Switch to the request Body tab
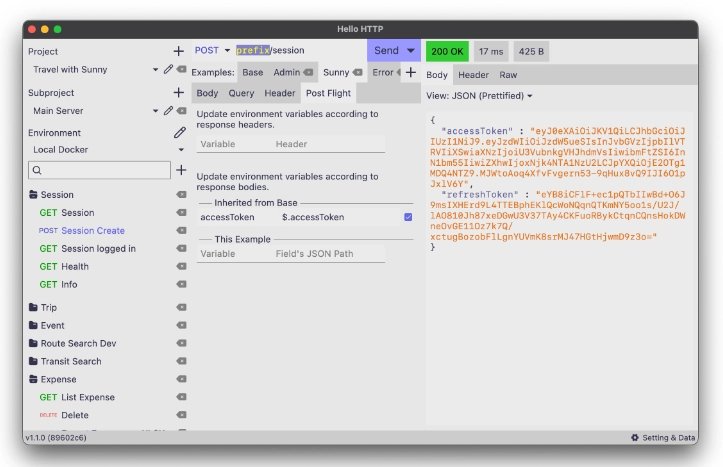The height and width of the screenshot is (467, 723). (x=207, y=93)
